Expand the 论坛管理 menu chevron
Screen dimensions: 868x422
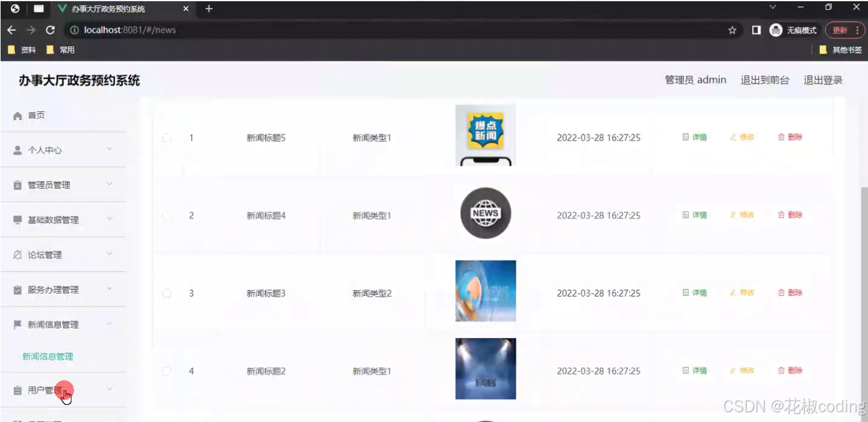(110, 254)
